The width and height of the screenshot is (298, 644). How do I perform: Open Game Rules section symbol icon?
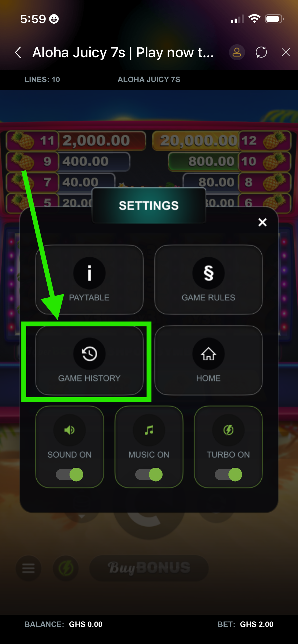pyautogui.click(x=208, y=273)
